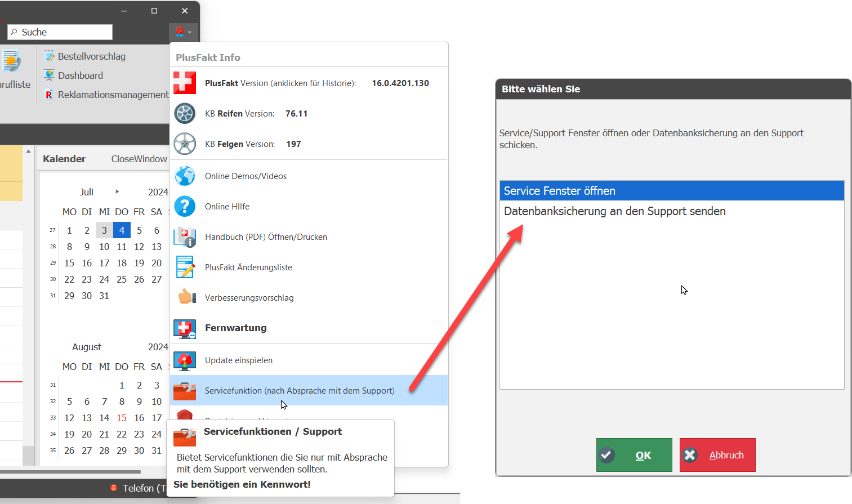Click the Update einspielen download icon
Screen dimensions: 852x504
(185, 360)
